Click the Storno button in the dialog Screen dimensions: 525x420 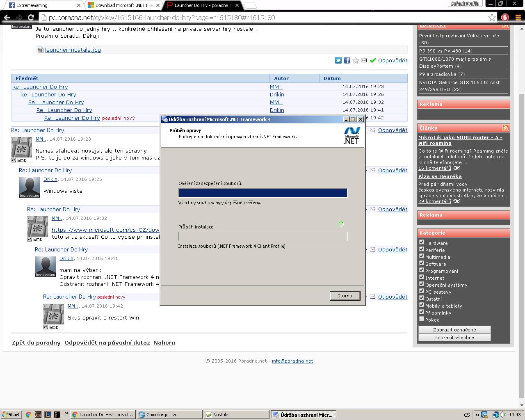(345, 296)
